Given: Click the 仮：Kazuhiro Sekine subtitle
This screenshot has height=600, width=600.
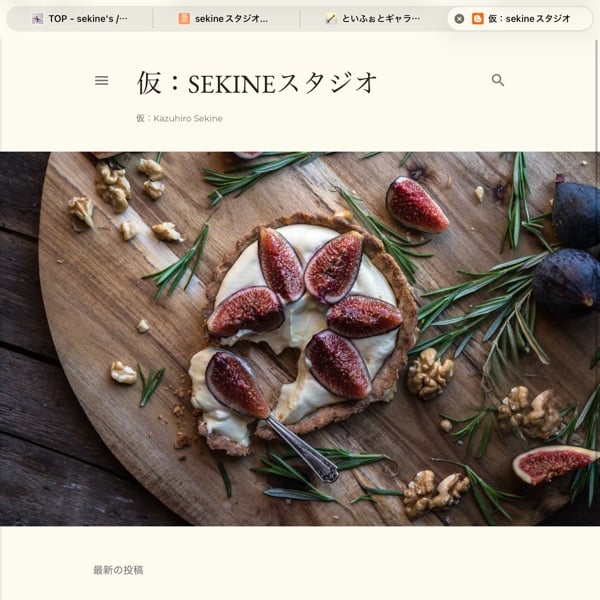Looking at the screenshot, I should pyautogui.click(x=179, y=118).
